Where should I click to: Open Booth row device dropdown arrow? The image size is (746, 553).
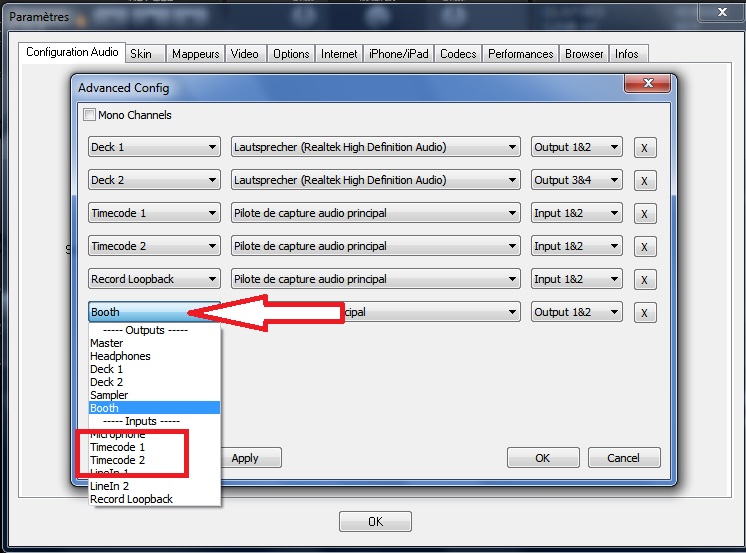pos(512,312)
